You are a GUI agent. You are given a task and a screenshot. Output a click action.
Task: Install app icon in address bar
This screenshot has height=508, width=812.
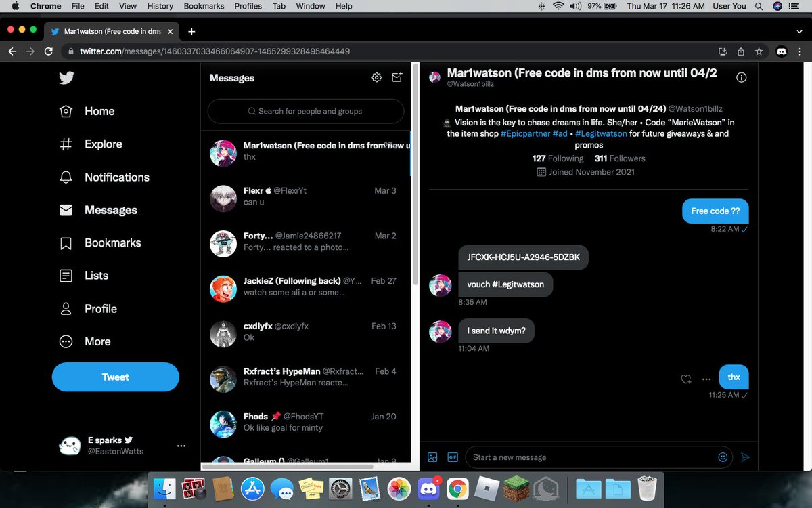pyautogui.click(x=723, y=51)
